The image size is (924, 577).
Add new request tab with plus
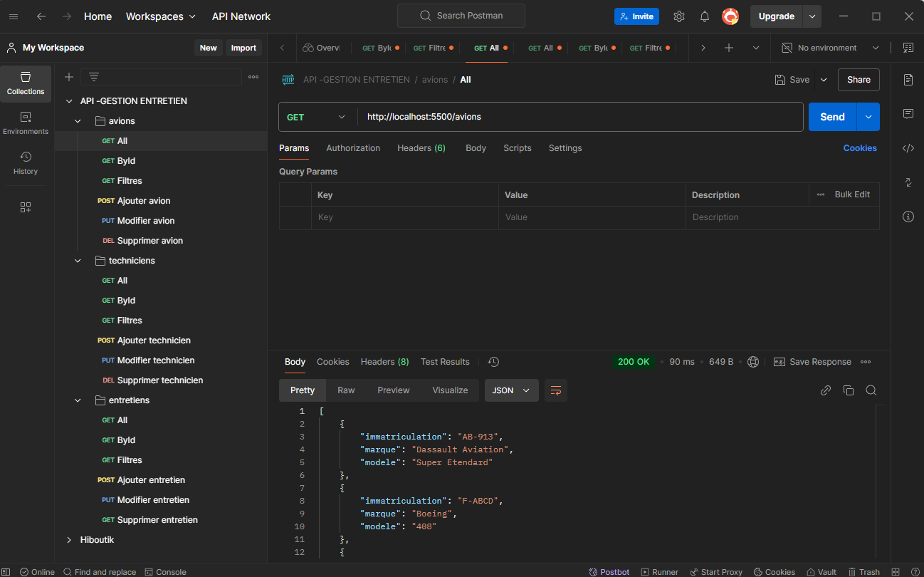(729, 48)
